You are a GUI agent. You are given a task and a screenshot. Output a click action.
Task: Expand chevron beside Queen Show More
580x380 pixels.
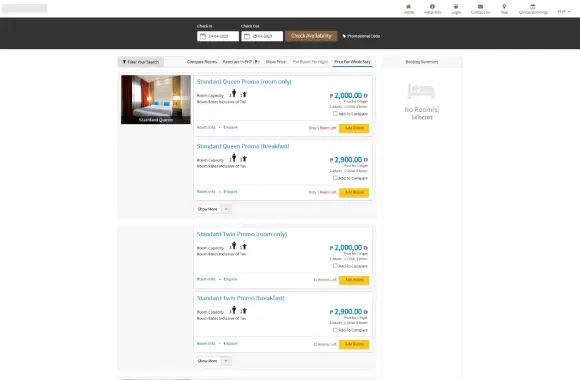pyautogui.click(x=226, y=209)
